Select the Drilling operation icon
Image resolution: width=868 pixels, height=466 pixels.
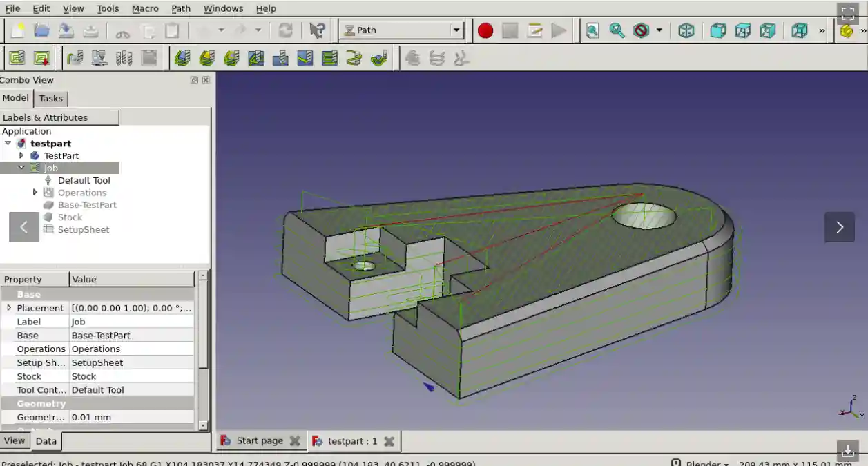pos(280,58)
